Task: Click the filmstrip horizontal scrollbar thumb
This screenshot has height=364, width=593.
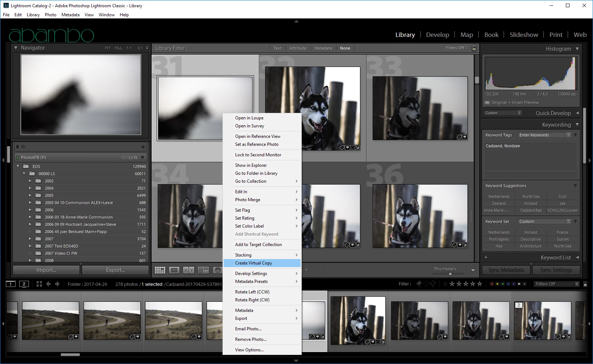Action: (x=70, y=355)
